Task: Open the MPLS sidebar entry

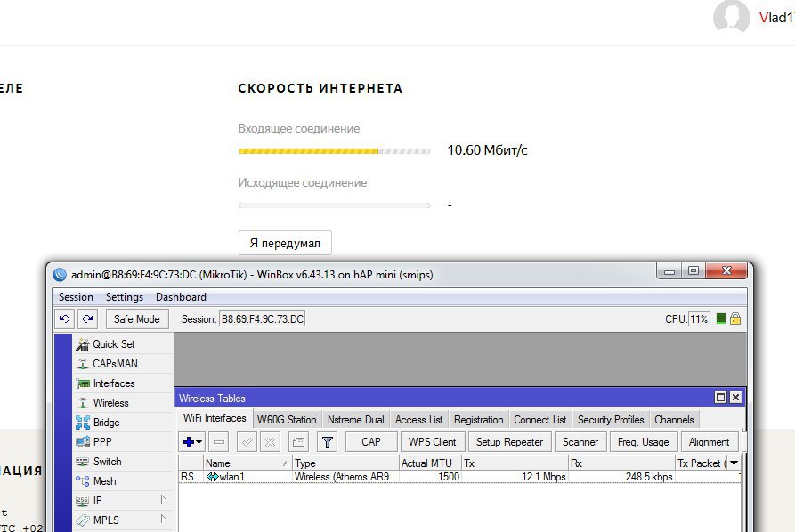Action: 123,520
